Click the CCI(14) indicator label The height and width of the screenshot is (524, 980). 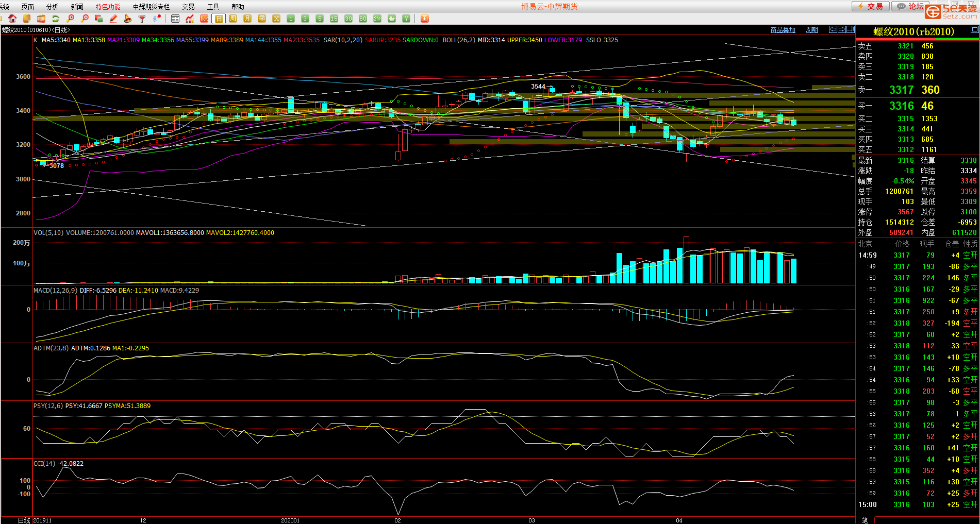click(44, 464)
